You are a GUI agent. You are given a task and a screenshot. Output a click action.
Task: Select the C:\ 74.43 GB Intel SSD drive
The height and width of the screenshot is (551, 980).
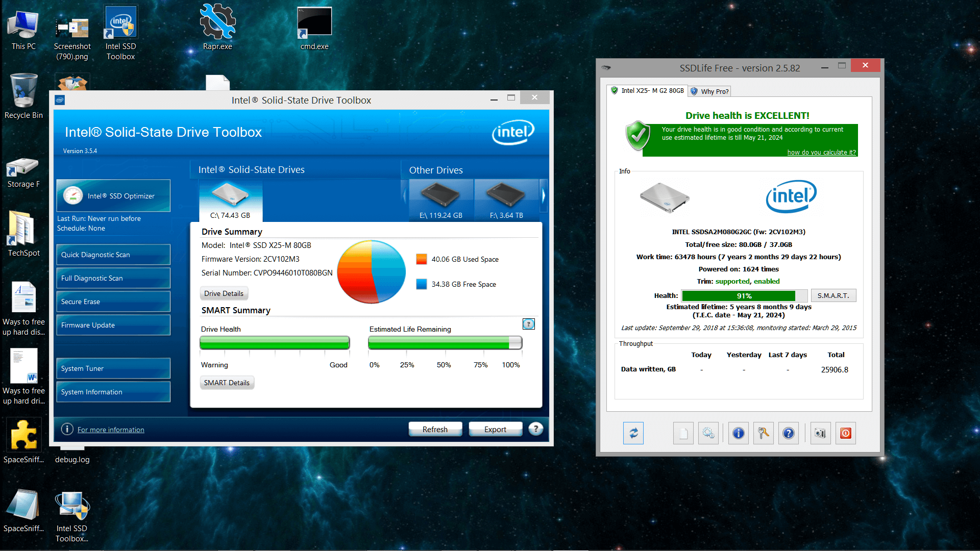(230, 202)
